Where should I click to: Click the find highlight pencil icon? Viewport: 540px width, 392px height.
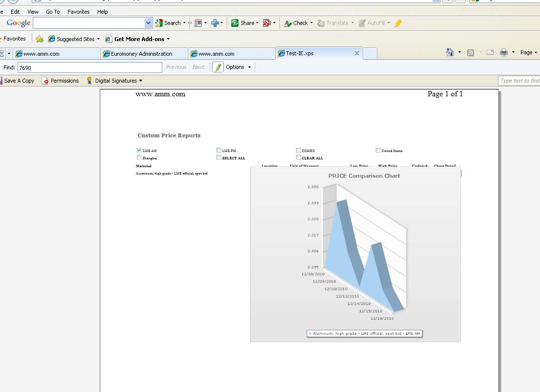pyautogui.click(x=218, y=67)
